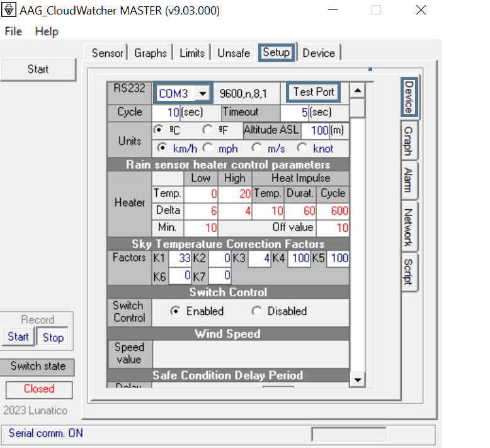The height and width of the screenshot is (448, 490).
Task: Click the K4 factor field
Action: 299,258
